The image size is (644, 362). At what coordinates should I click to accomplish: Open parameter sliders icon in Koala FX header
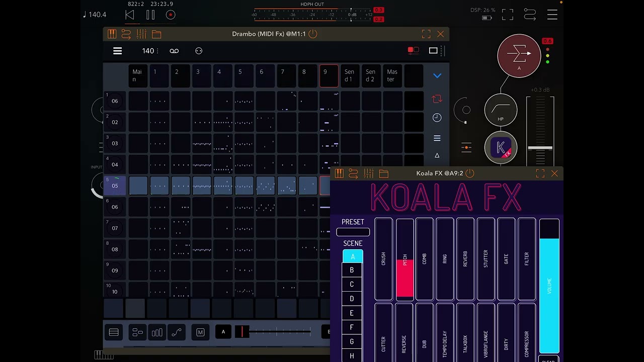(369, 173)
